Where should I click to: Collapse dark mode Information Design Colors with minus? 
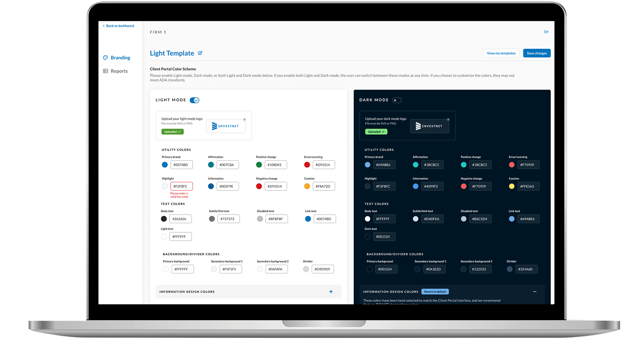point(535,292)
